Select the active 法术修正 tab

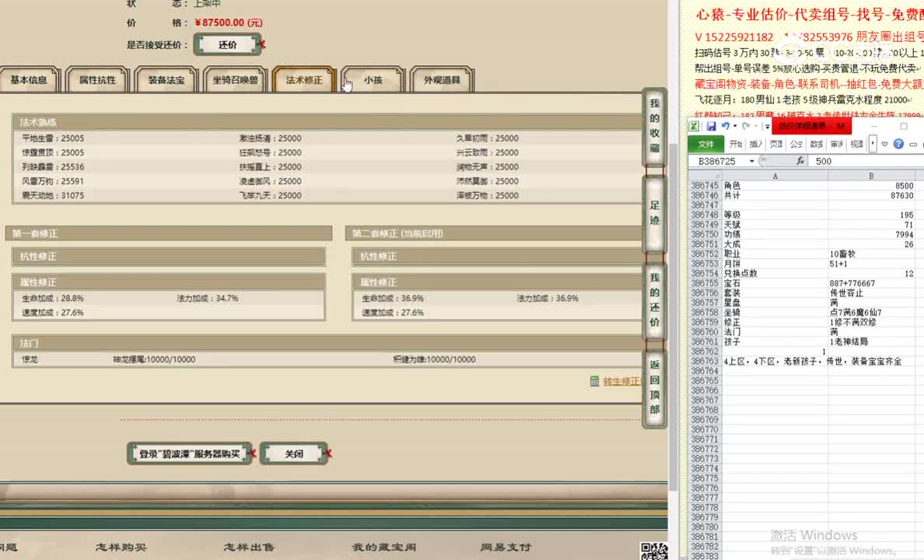304,79
